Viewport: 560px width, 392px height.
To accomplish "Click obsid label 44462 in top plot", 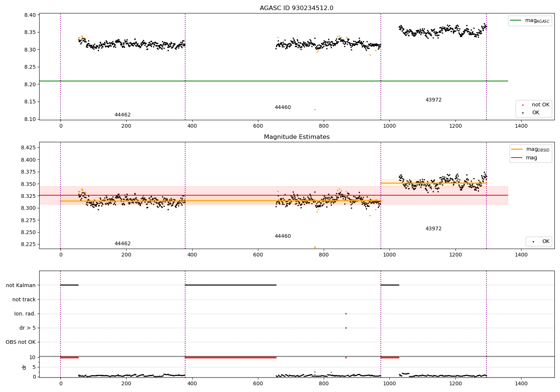I will (x=122, y=115).
